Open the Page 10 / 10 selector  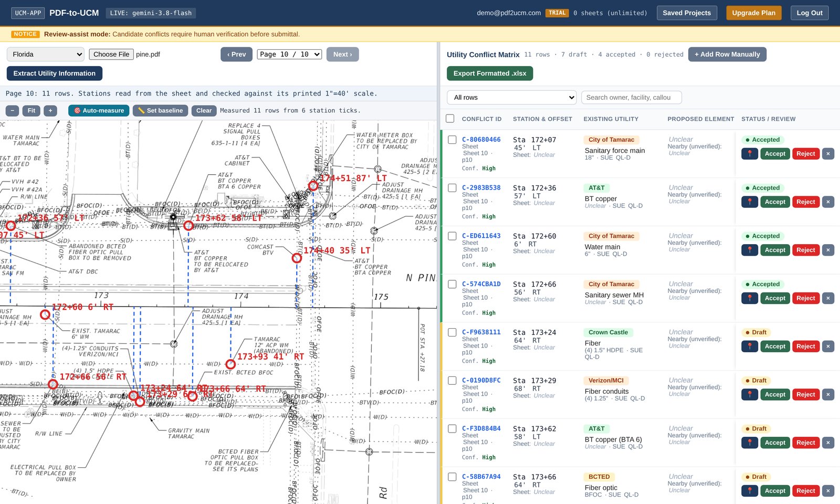(289, 54)
